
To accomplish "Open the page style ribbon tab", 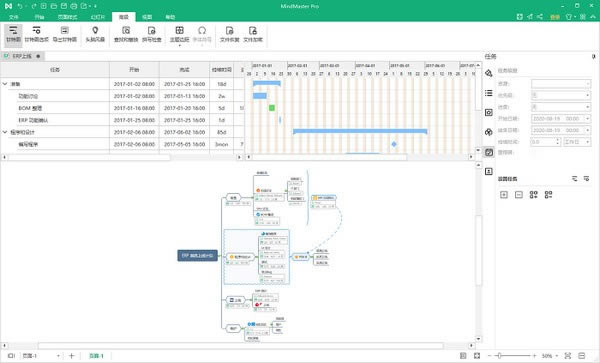I will click(67, 17).
